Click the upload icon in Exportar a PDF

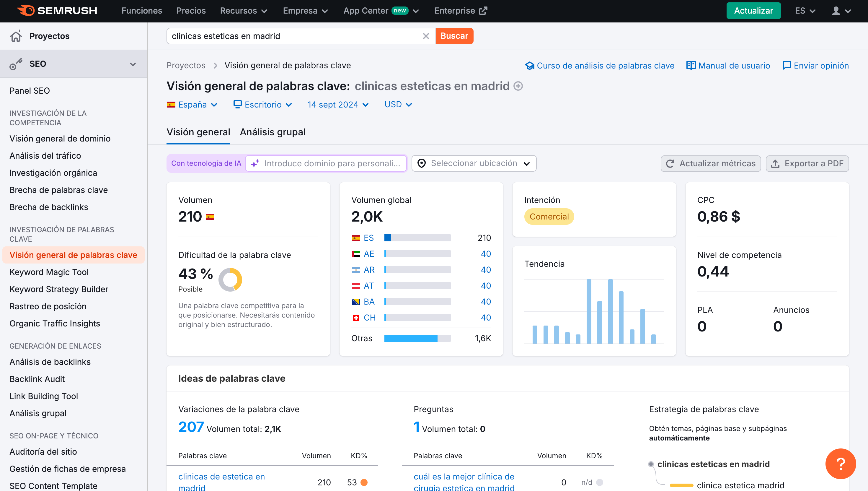pyautogui.click(x=775, y=164)
